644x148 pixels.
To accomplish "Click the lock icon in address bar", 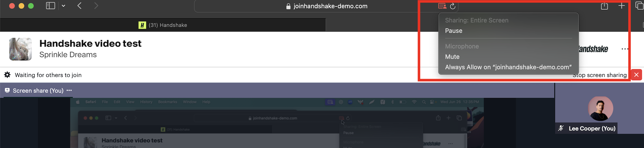I will click(288, 6).
